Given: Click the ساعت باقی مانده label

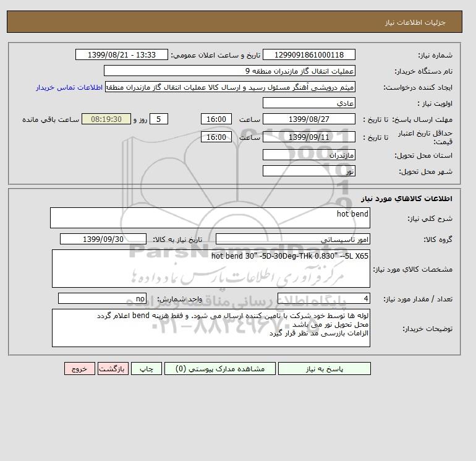Looking at the screenshot, I should (x=51, y=119).
